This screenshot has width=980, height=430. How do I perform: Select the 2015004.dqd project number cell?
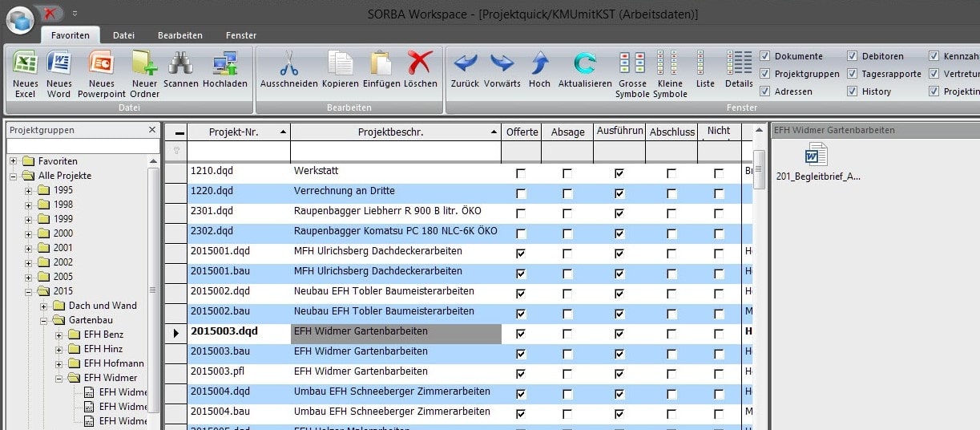point(239,394)
